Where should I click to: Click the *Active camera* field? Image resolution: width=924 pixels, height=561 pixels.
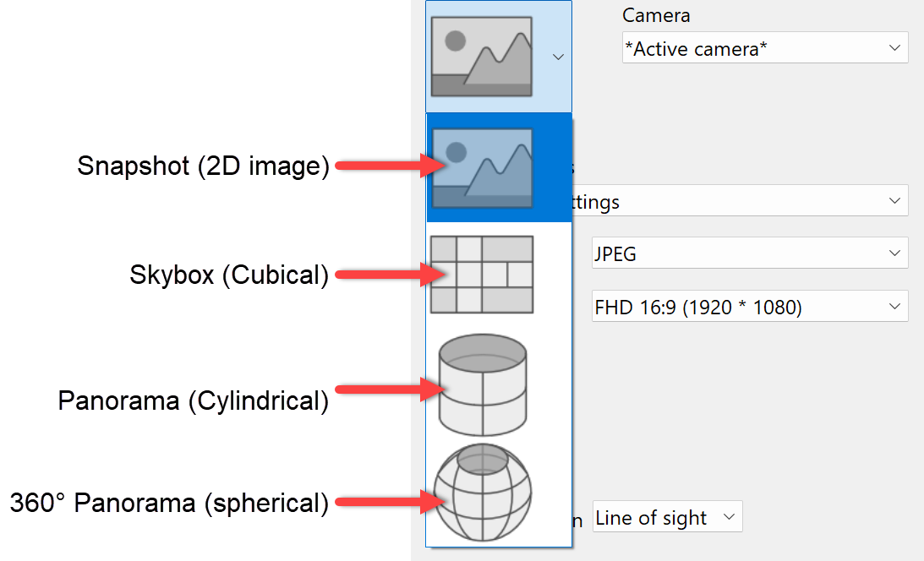[x=744, y=47]
